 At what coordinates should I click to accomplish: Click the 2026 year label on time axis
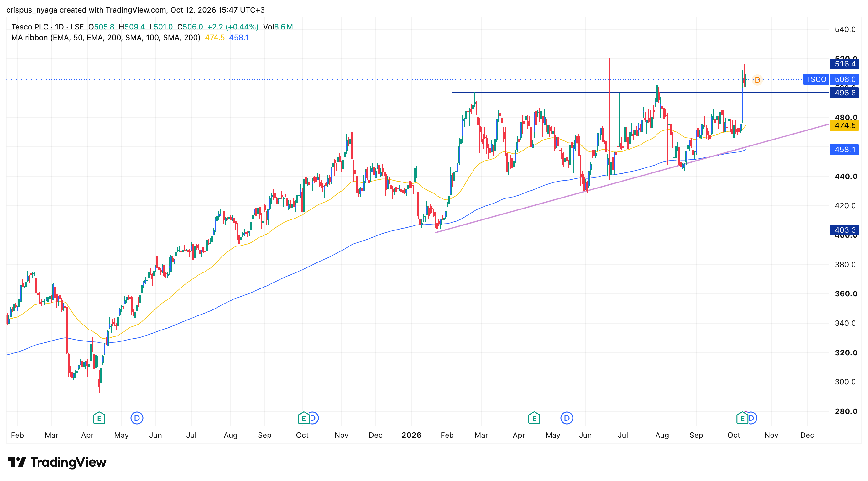(411, 435)
